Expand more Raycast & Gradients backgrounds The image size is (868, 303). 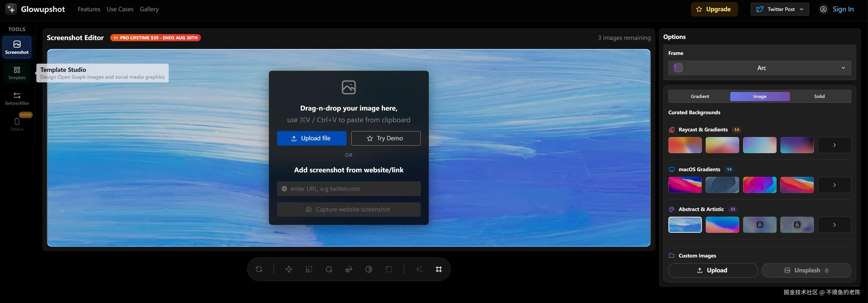pyautogui.click(x=834, y=145)
